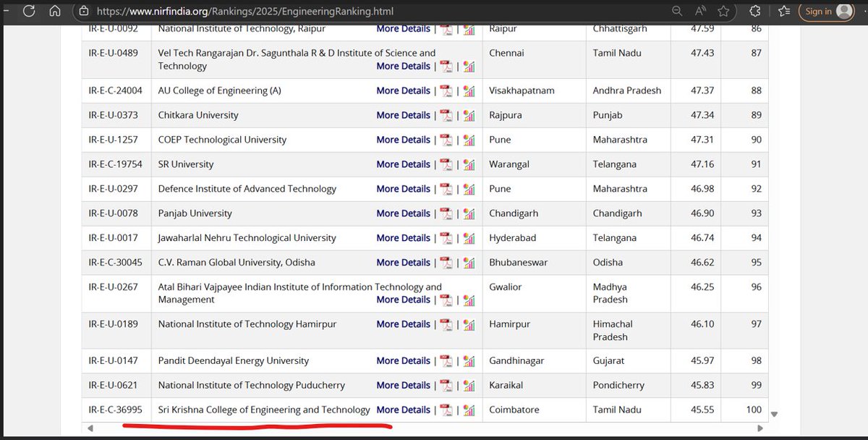
Task: Click the Sign in profile button
Action: tap(827, 11)
